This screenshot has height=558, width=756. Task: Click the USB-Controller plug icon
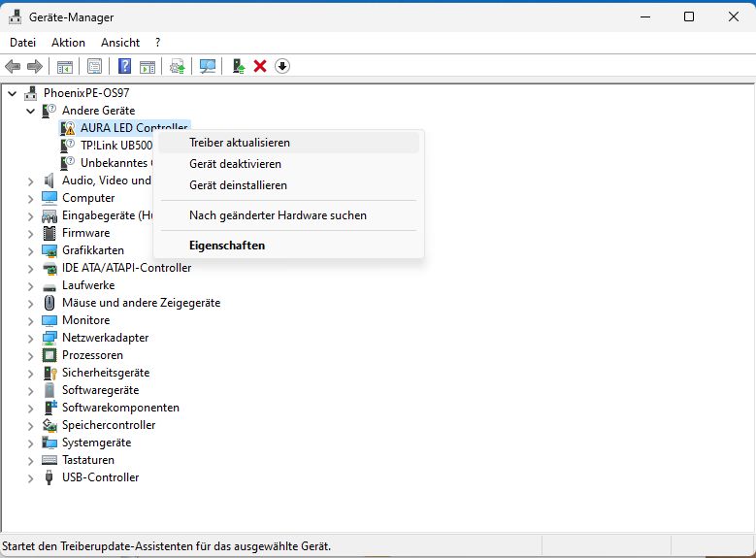tap(49, 477)
